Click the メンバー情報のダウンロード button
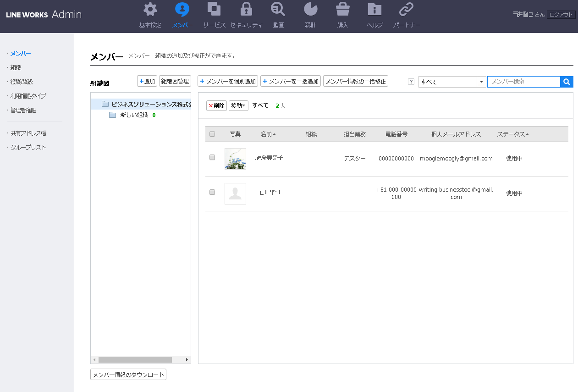578x392 pixels. click(128, 375)
